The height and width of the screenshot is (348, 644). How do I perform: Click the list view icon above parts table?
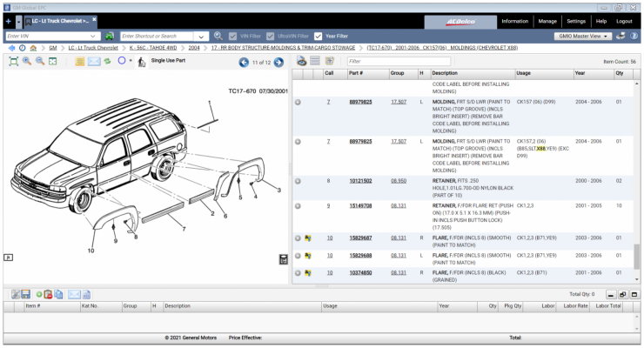point(315,61)
